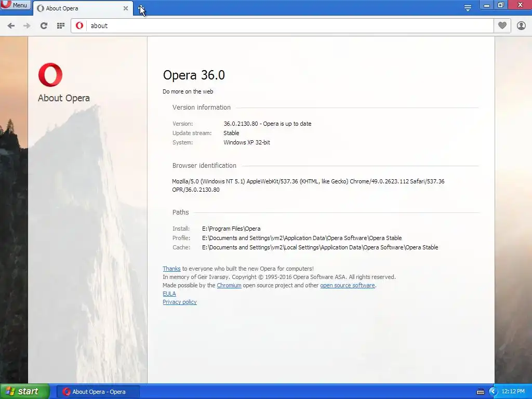Image resolution: width=532 pixels, height=399 pixels.
Task: Click the Do more on the web tagline
Action: point(188,91)
